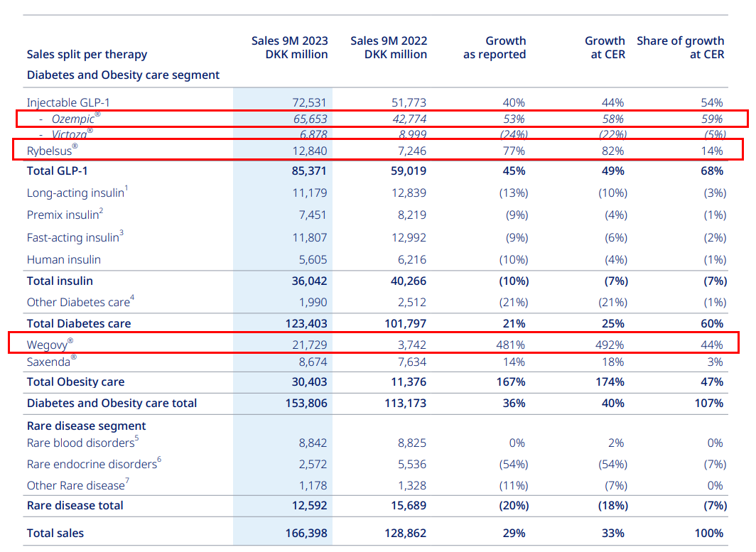Click the 'Rare blood disorders' row label

pyautogui.click(x=82, y=443)
